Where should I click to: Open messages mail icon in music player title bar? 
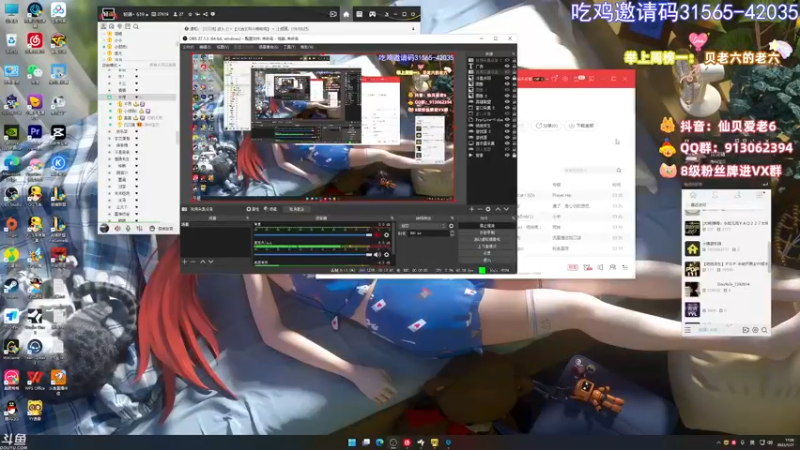(577, 79)
